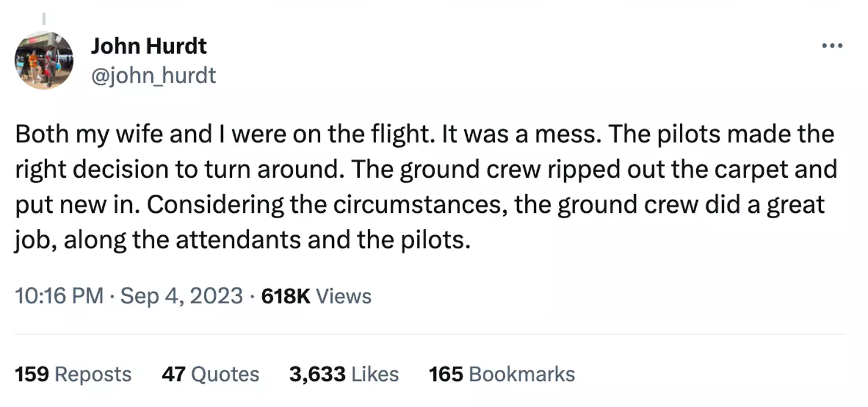Click the 165 Bookmarks count
This screenshot has height=407, width=868.
[x=502, y=374]
